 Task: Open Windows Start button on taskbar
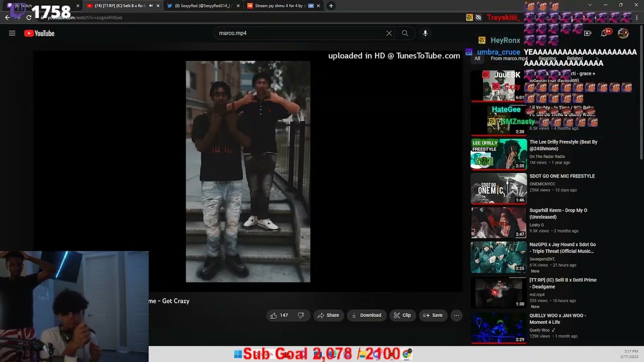[237, 354]
